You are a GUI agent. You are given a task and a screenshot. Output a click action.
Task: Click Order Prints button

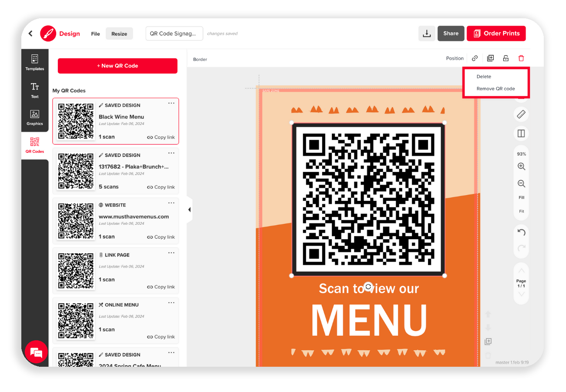coord(496,34)
